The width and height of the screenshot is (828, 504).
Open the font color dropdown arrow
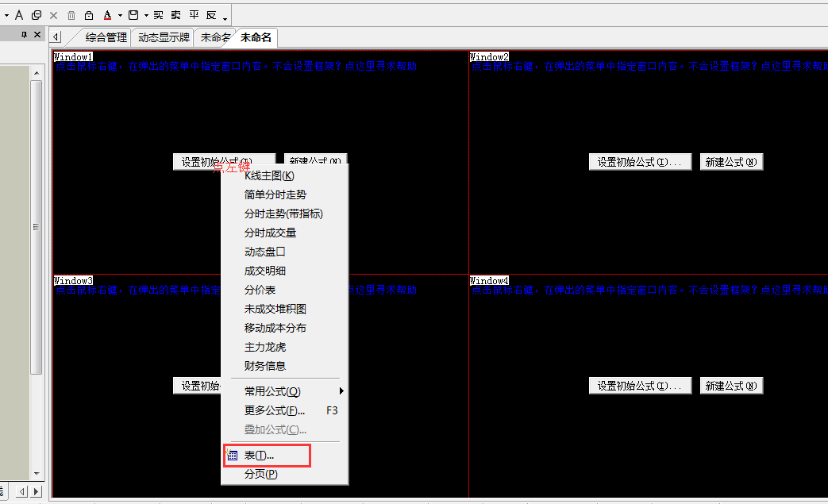click(x=120, y=15)
